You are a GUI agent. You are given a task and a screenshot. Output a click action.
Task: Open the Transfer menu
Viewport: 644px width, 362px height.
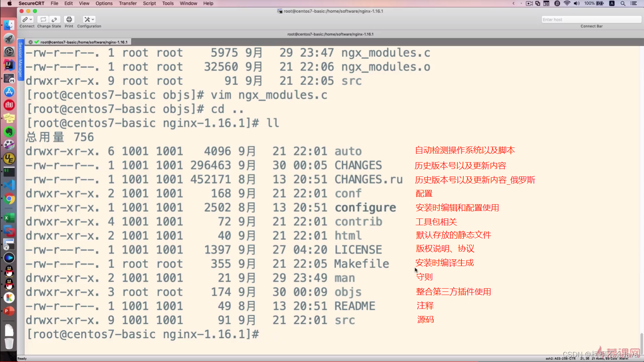click(128, 3)
